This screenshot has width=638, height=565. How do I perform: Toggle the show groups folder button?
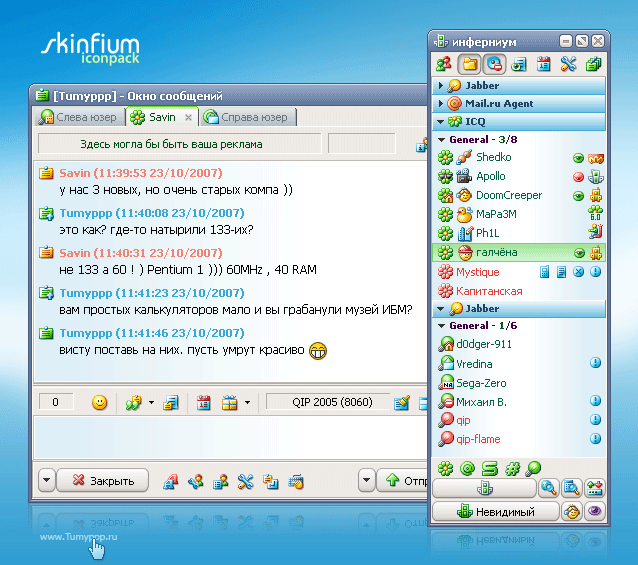469,64
